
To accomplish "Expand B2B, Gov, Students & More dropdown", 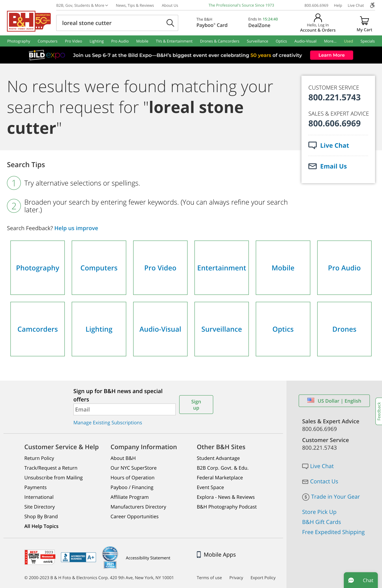I will [x=82, y=5].
